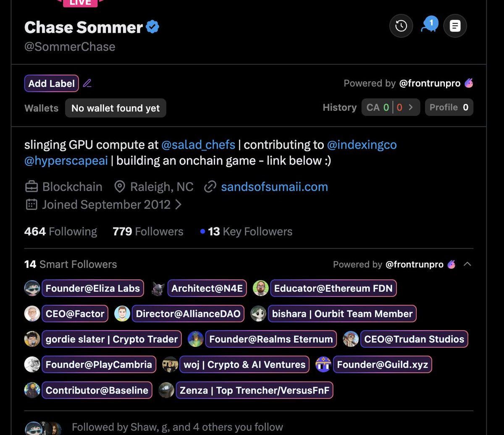Viewport: 504px width, 435px height.
Task: Click the CEO@Trudan Studios avatar
Action: coord(351,339)
